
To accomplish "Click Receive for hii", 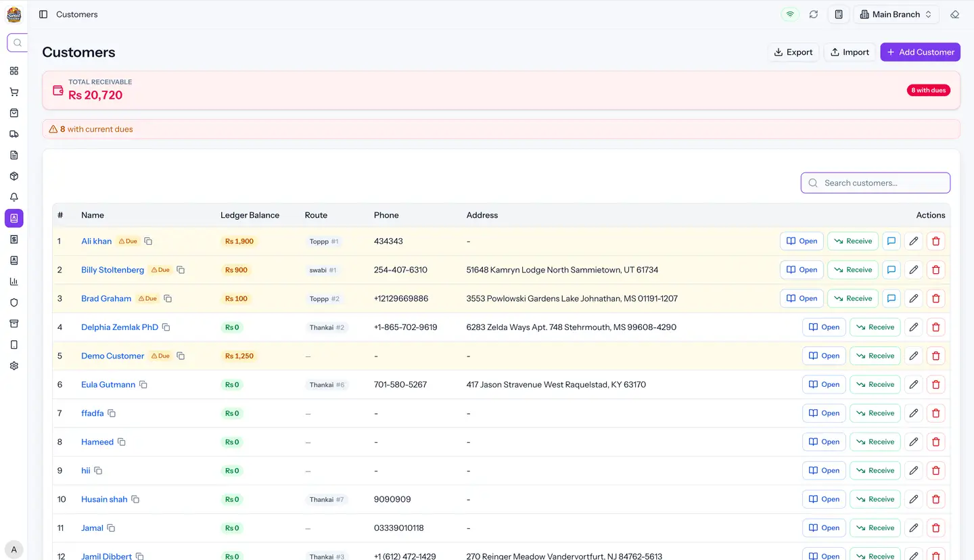I will point(875,471).
